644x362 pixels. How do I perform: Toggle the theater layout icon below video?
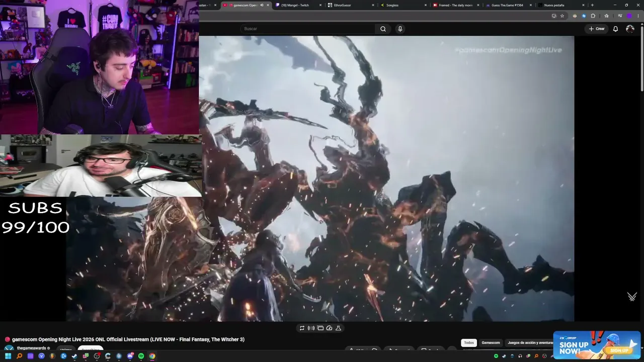coord(320,328)
